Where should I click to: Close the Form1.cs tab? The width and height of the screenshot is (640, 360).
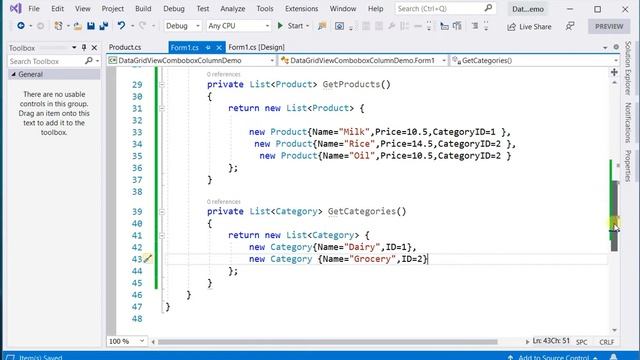coord(219,48)
